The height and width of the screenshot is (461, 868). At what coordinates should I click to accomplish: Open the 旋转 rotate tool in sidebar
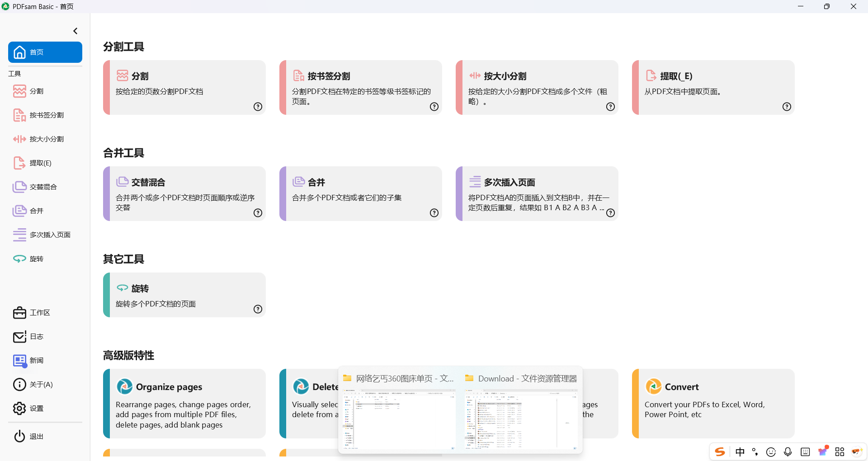[x=36, y=259]
